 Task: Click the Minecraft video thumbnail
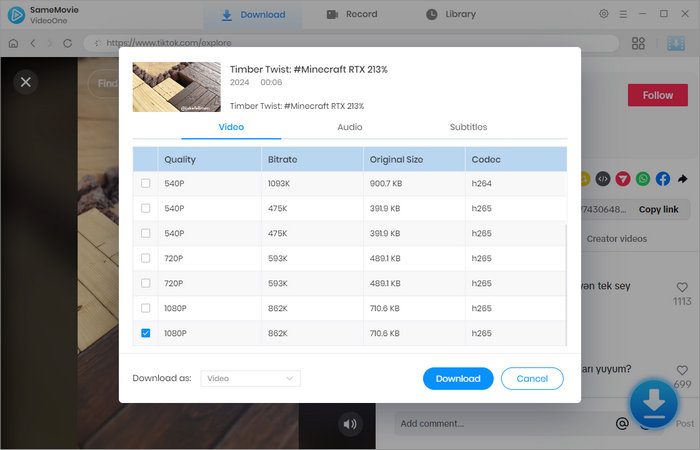click(176, 87)
